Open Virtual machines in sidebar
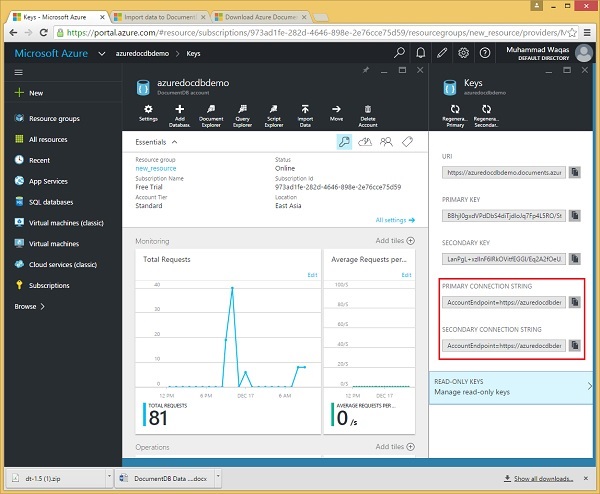600x494 pixels. (47, 243)
